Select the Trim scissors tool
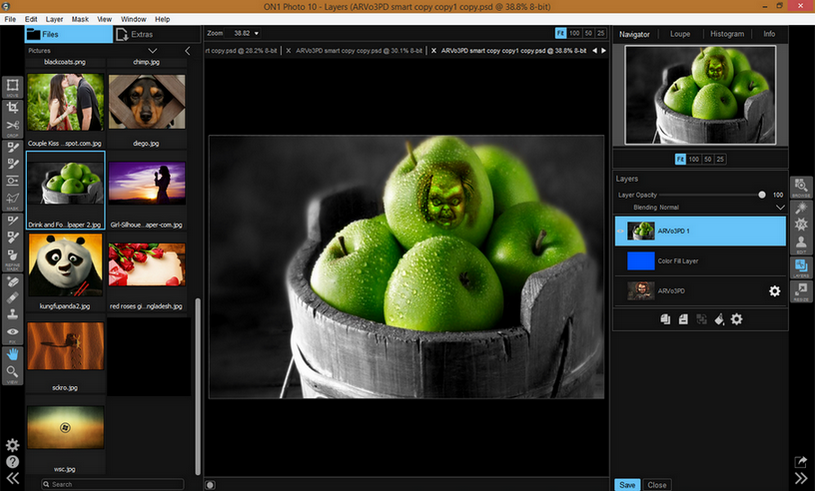Image resolution: width=815 pixels, height=491 pixels. pyautogui.click(x=12, y=126)
